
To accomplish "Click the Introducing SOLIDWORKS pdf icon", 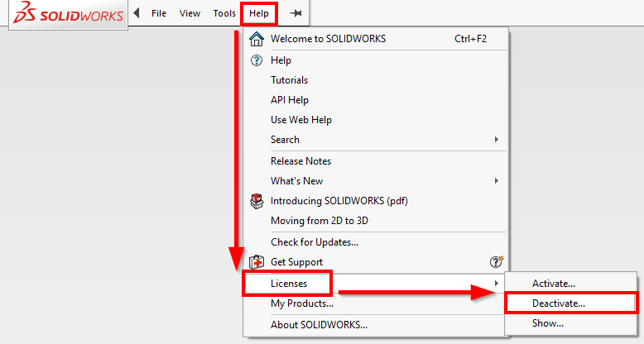I will [x=257, y=201].
